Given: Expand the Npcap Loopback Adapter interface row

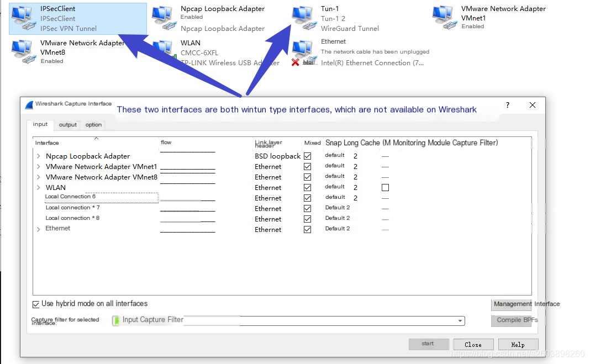Looking at the screenshot, I should [38, 156].
